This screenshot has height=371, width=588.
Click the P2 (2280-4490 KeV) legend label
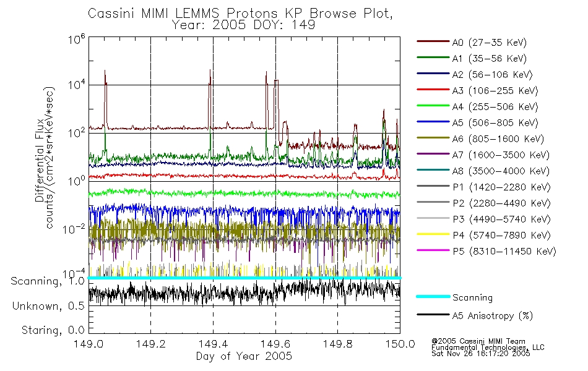[x=501, y=203]
